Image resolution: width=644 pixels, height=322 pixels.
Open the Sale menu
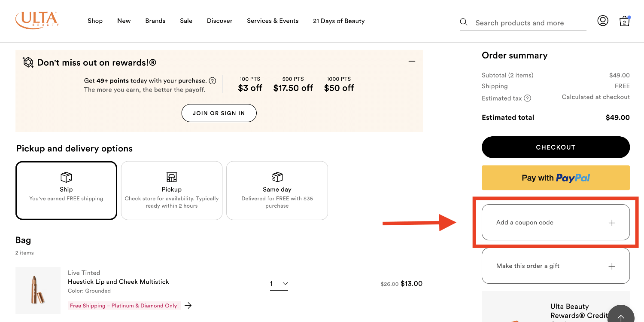(186, 21)
